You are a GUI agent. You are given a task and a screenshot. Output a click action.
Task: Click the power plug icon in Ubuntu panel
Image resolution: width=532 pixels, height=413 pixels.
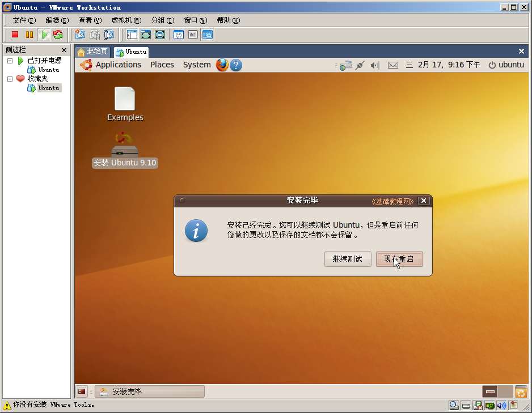[x=360, y=65]
